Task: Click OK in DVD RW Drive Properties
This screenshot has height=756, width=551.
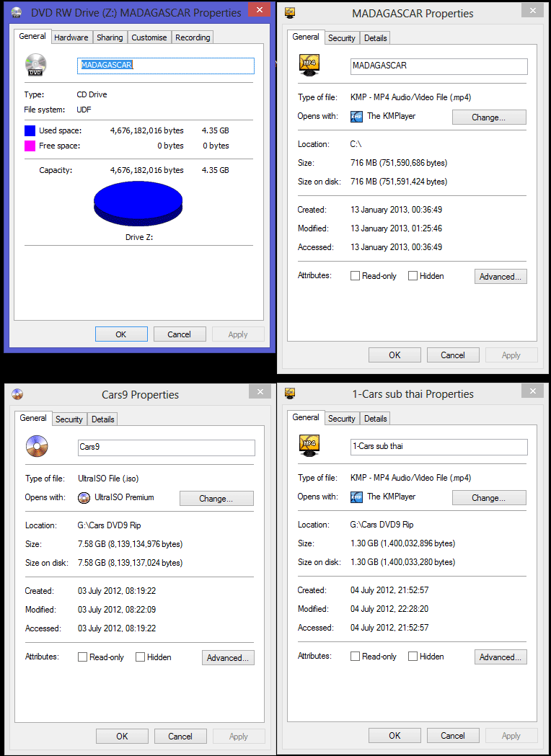Action: [121, 334]
